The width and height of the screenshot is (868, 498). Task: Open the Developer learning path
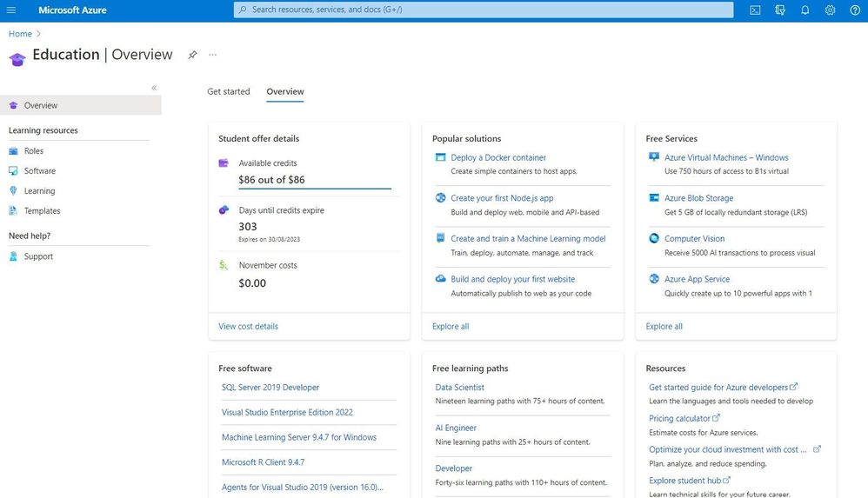[453, 468]
